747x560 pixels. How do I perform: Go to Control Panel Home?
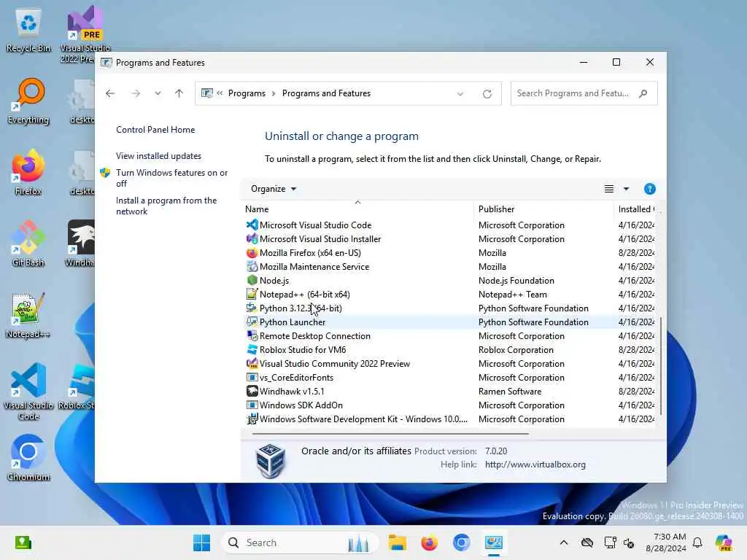[155, 130]
